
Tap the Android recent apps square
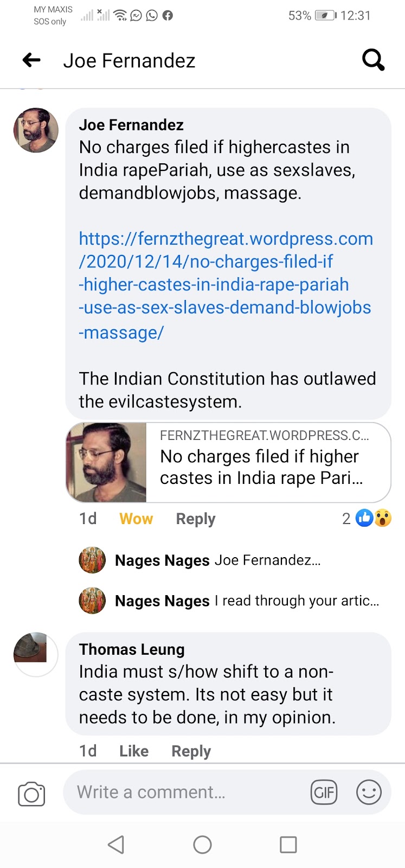(x=288, y=845)
